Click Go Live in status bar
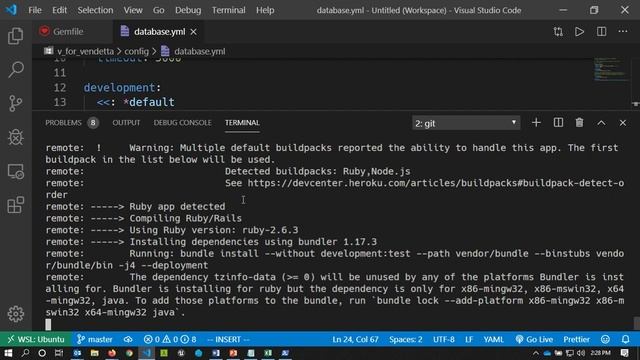 pos(534,339)
